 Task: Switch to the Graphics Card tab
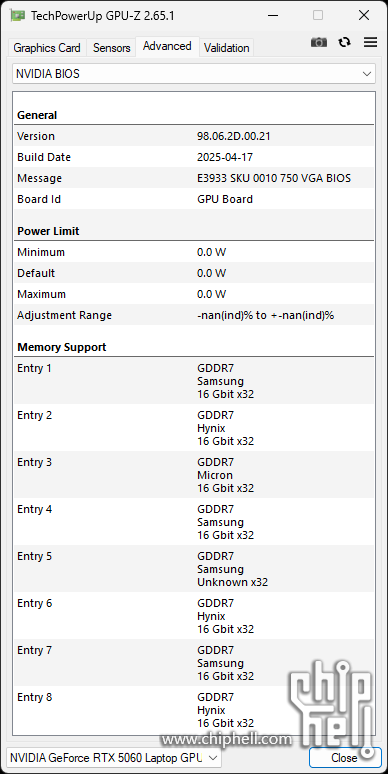pyautogui.click(x=47, y=48)
